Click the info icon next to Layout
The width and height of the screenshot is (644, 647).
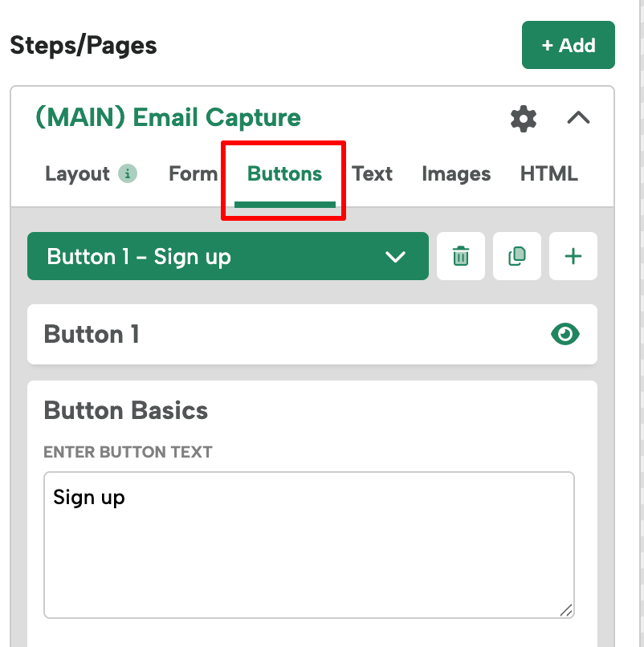coord(128,173)
